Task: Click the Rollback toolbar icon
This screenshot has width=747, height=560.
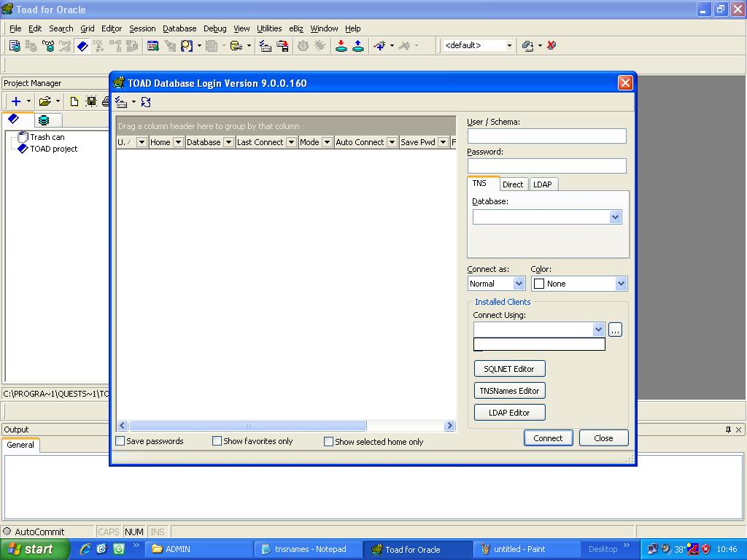Action: [358, 46]
